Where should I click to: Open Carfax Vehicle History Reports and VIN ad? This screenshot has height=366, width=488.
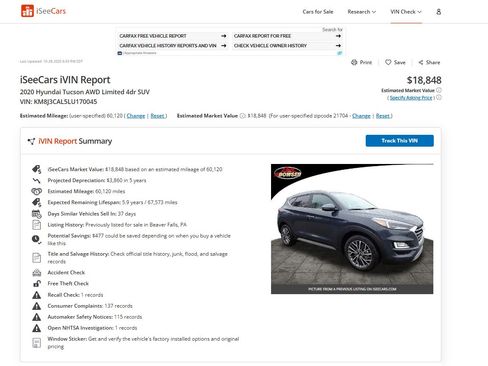173,45
